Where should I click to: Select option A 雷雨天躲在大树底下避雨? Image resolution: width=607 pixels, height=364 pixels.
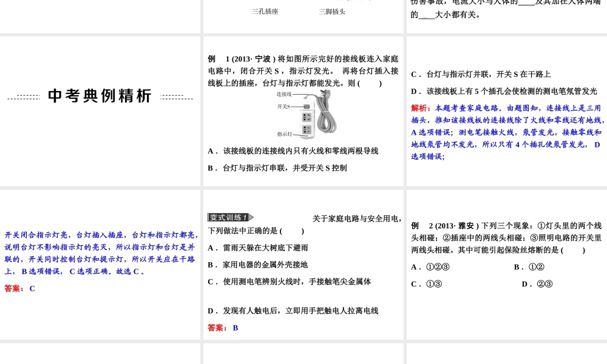pos(258,248)
